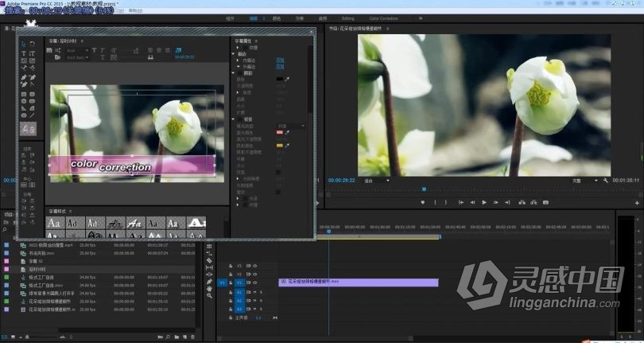Viewport: 644px width, 343px height.
Task: Select the Line tool in Title tools
Action: (33, 115)
